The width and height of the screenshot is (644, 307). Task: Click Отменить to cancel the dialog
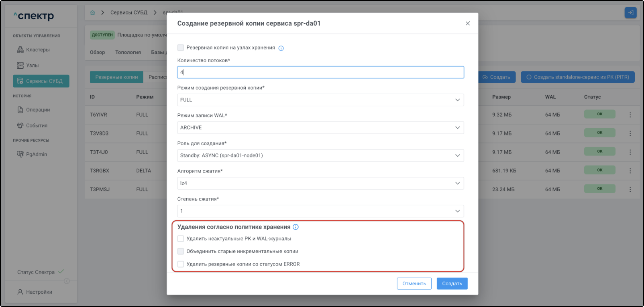pyautogui.click(x=414, y=284)
